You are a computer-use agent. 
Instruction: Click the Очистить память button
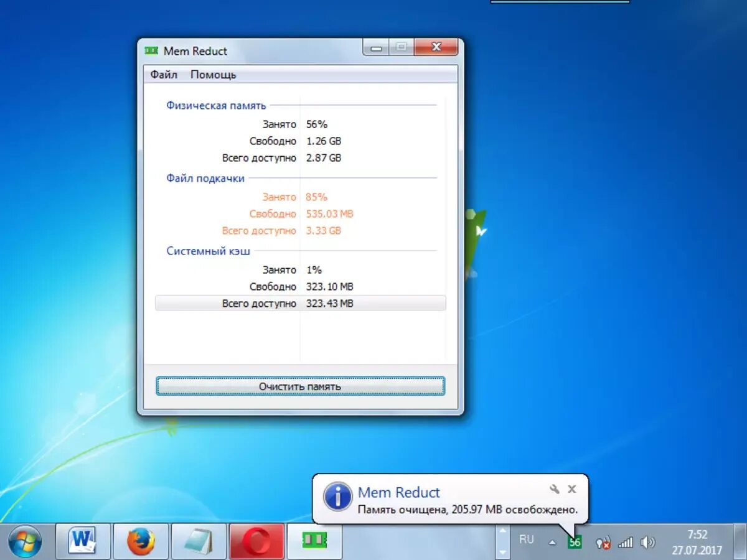300,386
